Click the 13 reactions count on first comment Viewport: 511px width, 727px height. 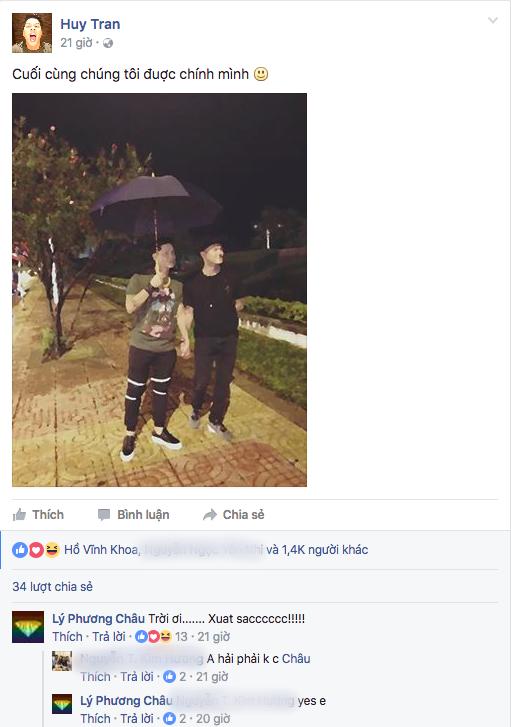pos(181,637)
